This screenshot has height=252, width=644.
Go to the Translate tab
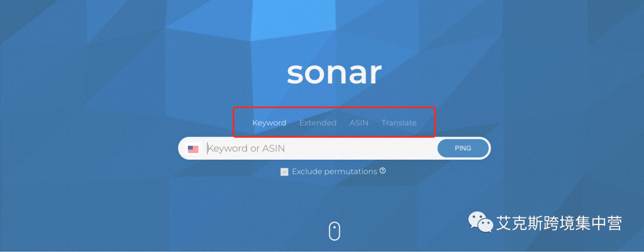399,123
